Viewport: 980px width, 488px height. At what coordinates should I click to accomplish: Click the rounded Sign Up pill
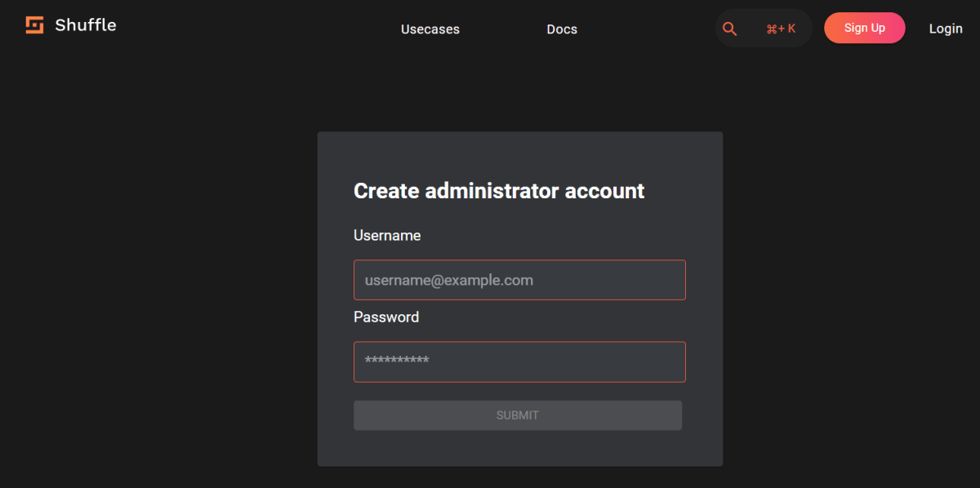click(x=864, y=27)
